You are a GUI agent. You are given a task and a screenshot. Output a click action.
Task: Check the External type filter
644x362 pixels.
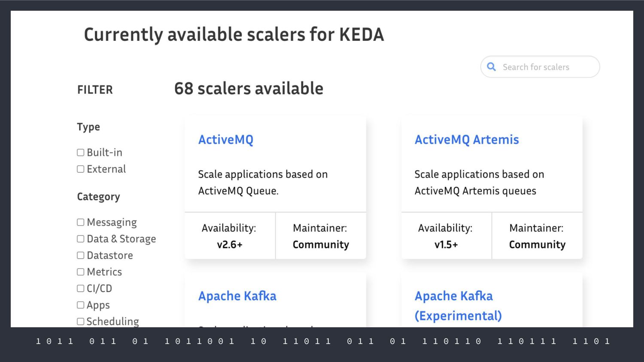click(81, 169)
